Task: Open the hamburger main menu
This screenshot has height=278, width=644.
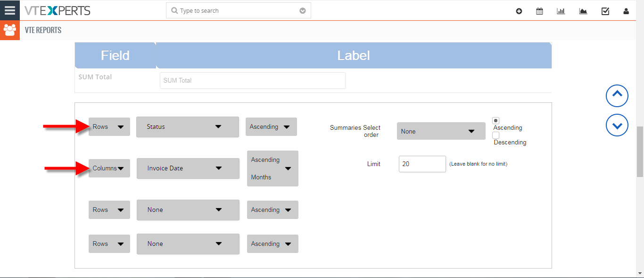Action: (10, 10)
